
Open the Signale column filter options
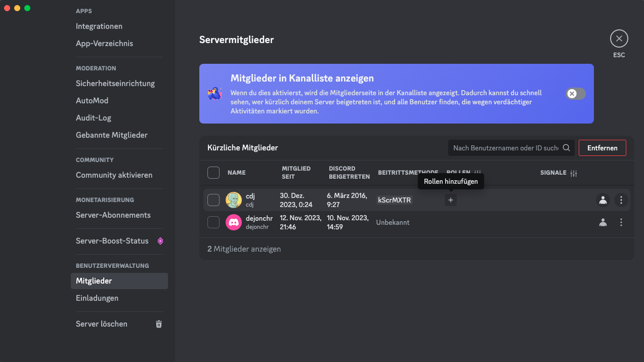[574, 173]
